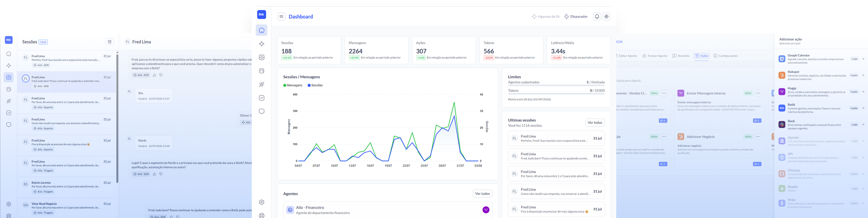Open the chat bubble icon in the center sidebar
This screenshot has width=868, height=218.
click(262, 111)
